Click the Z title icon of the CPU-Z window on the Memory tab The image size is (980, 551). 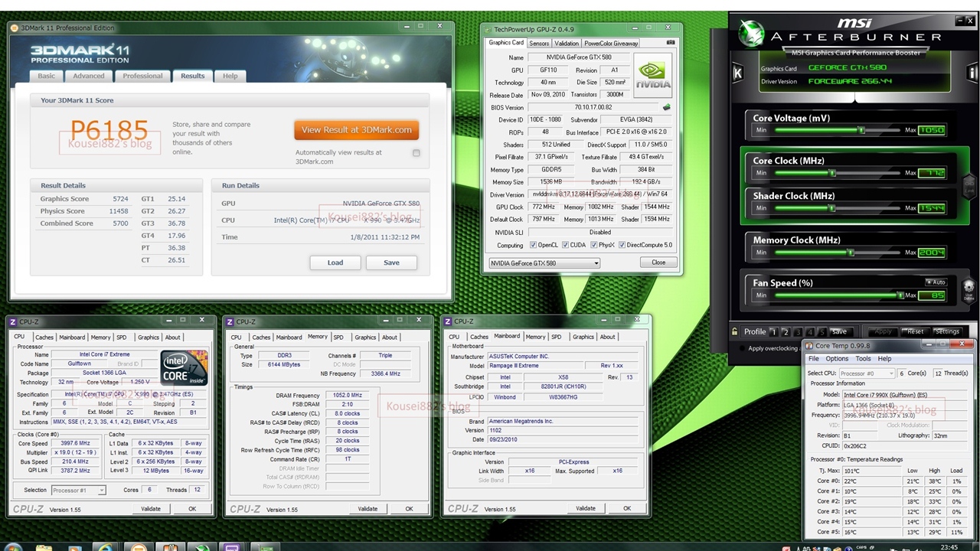click(230, 322)
